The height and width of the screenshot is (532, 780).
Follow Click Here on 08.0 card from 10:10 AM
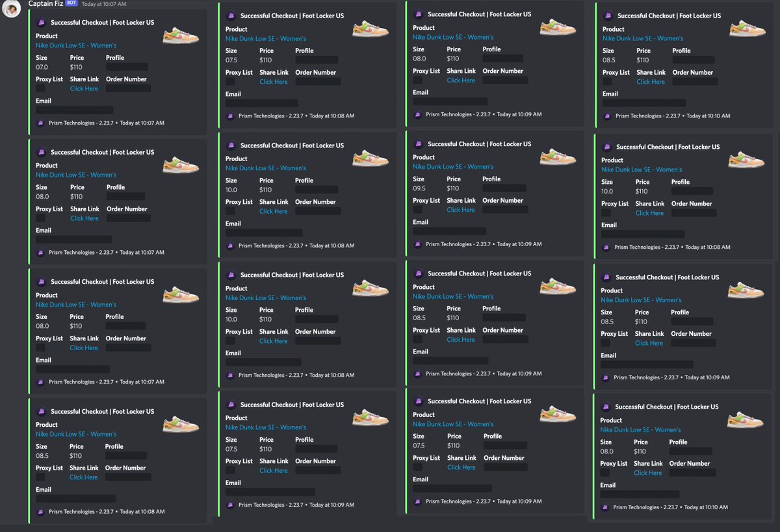[x=648, y=473]
